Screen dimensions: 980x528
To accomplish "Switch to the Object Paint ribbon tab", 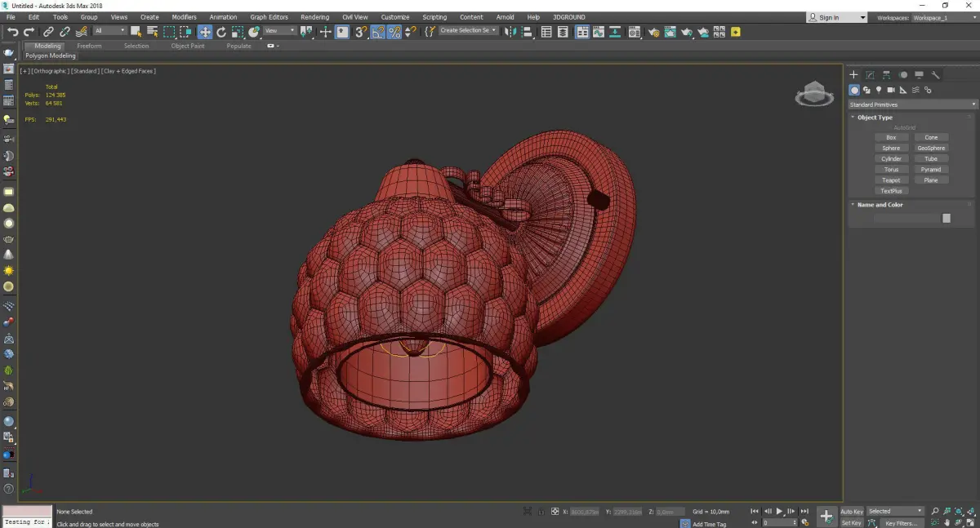I will (x=187, y=47).
